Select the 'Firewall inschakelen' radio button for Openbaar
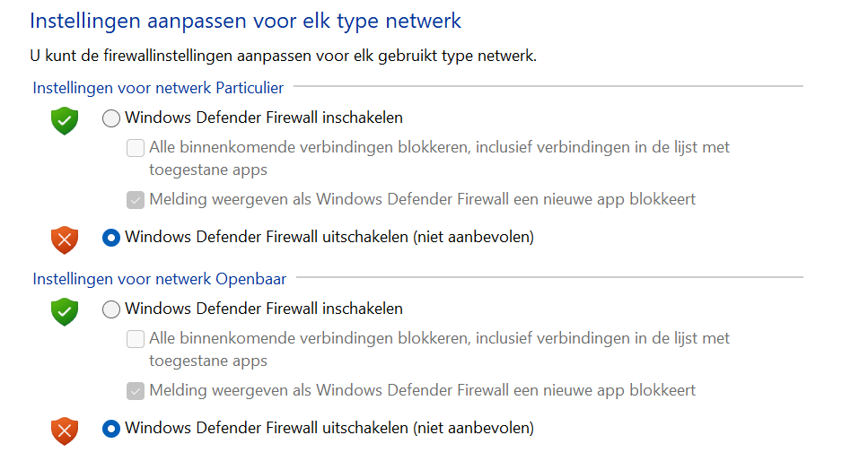The height and width of the screenshot is (470, 868). 111,309
